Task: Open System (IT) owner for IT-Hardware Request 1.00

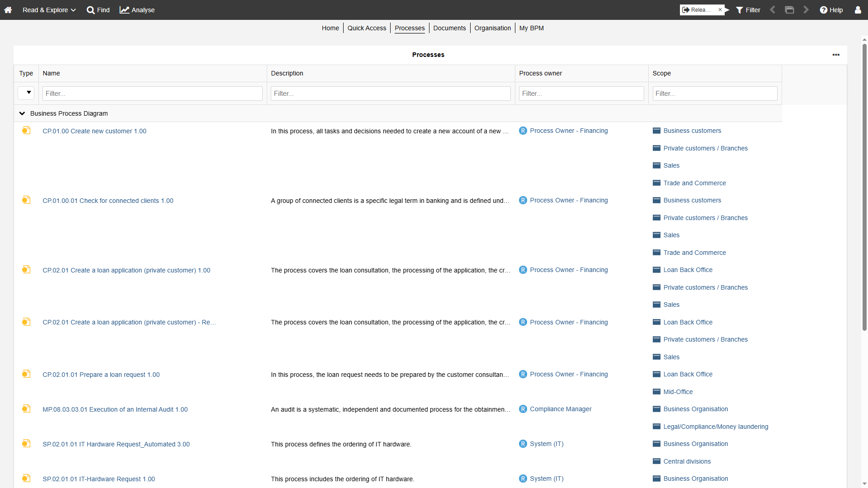Action: point(547,479)
